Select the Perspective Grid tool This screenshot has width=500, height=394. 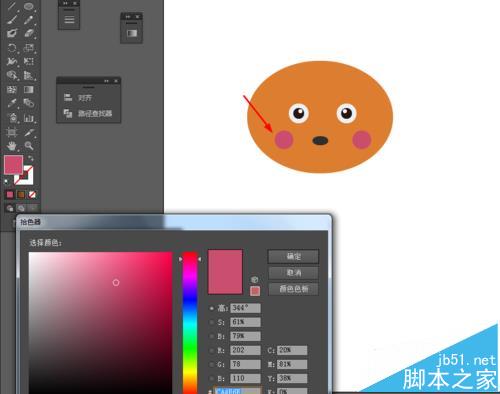[x=29, y=75]
